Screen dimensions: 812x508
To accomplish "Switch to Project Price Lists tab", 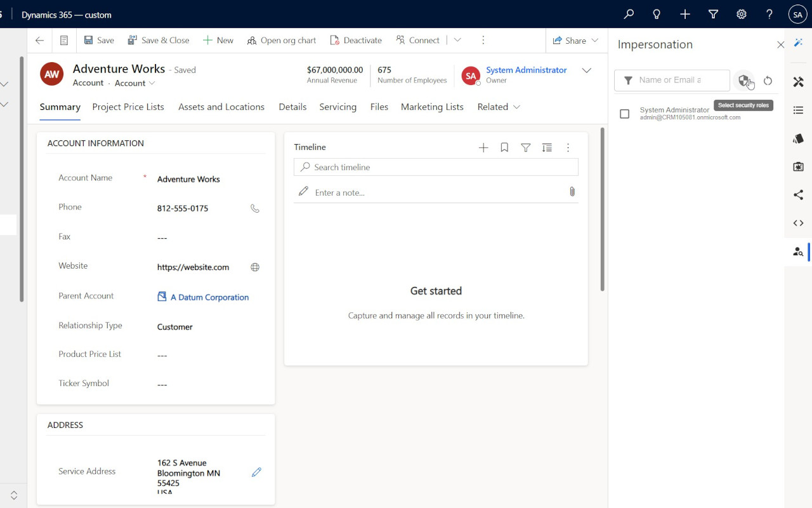I will 128,107.
